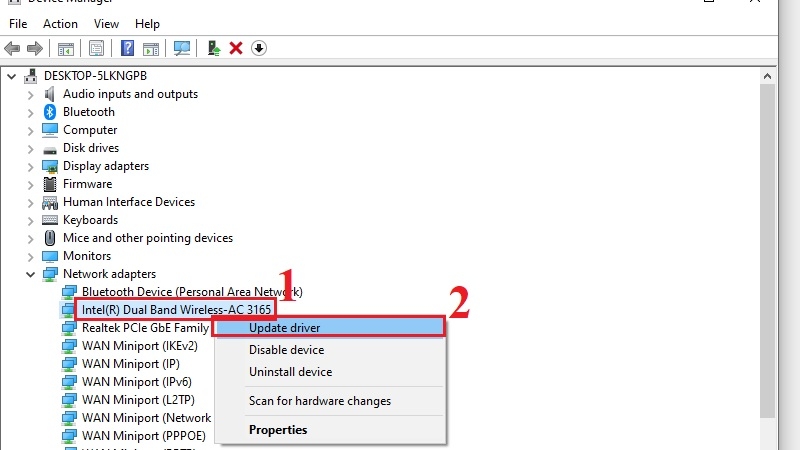Open Properties from the context menu
The height and width of the screenshot is (450, 800).
coord(329,430)
